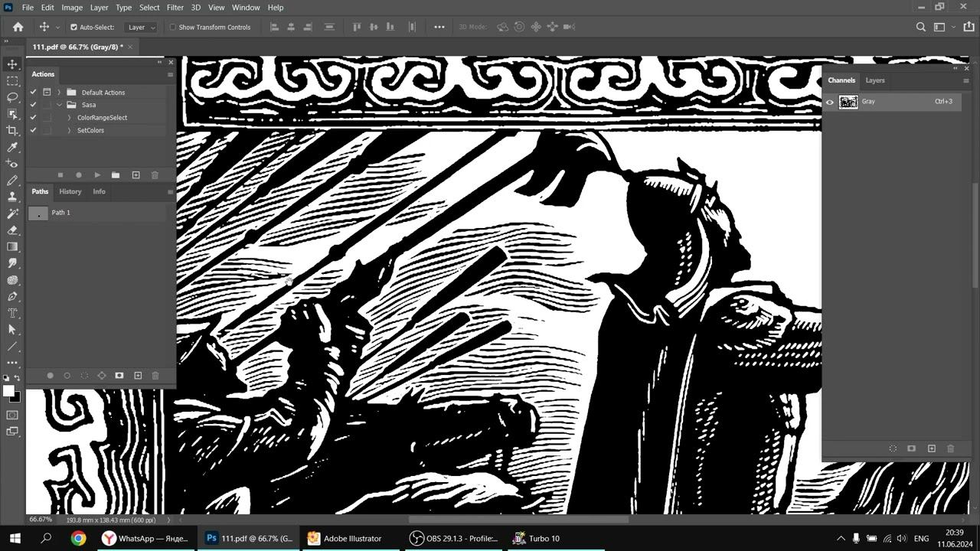Image resolution: width=980 pixels, height=551 pixels.
Task: Stroke path with brush
Action: click(67, 376)
